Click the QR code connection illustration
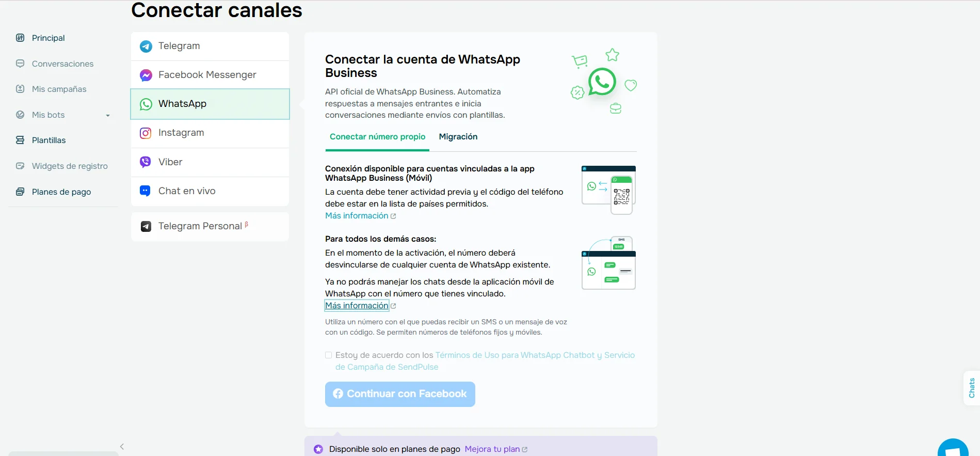This screenshot has width=980, height=456. [608, 190]
